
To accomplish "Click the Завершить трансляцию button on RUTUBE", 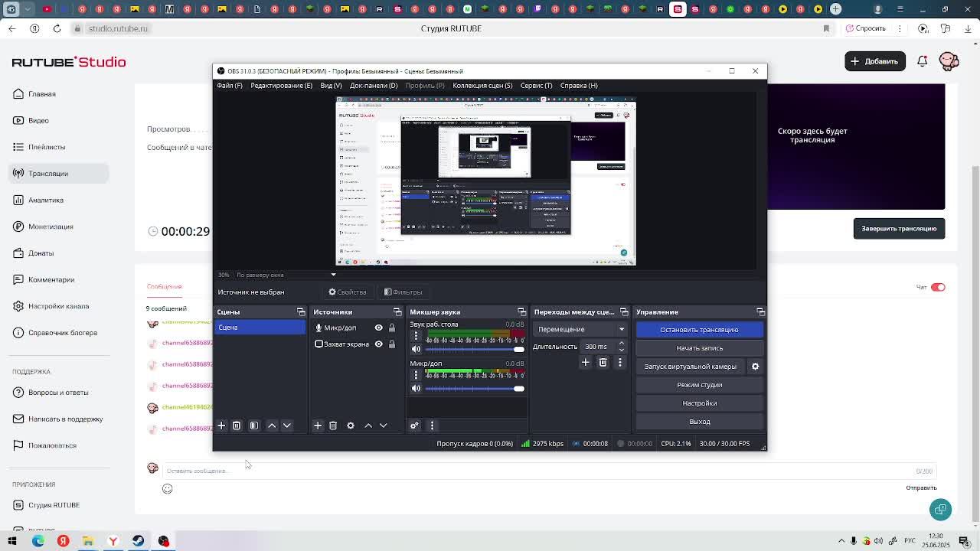I will click(x=899, y=229).
